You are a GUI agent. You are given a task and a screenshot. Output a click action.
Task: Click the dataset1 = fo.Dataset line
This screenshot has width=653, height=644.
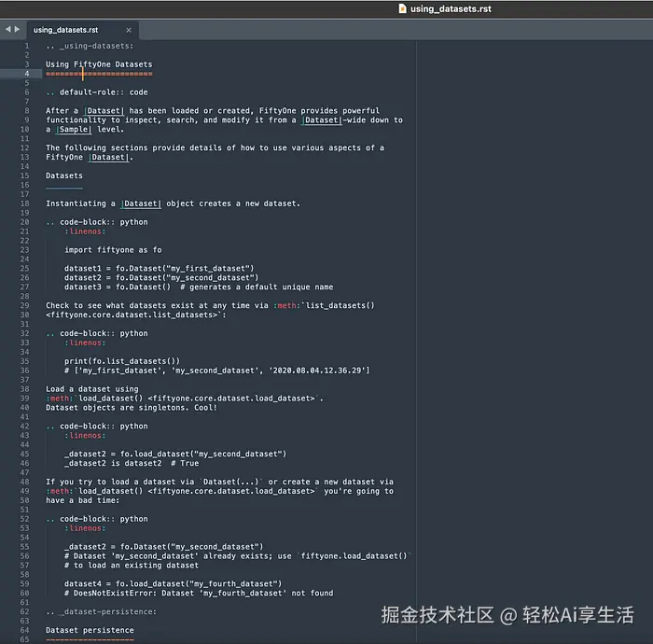pos(160,268)
